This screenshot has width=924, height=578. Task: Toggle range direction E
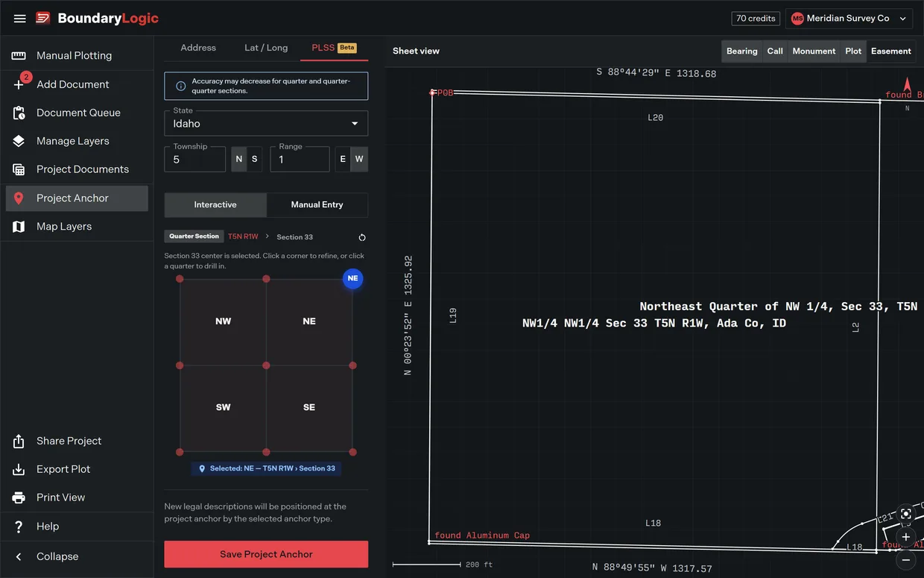pos(343,160)
